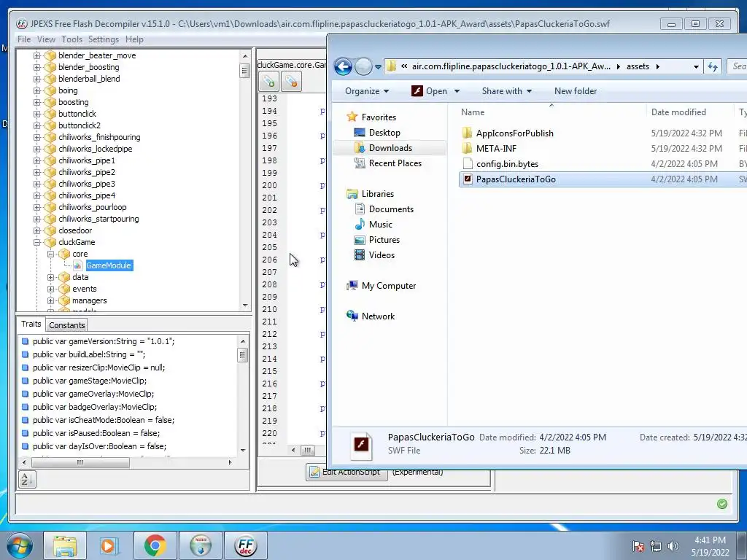The image size is (747, 560).
Task: Select the chiliworks_pourloop tree item
Action: (x=93, y=207)
